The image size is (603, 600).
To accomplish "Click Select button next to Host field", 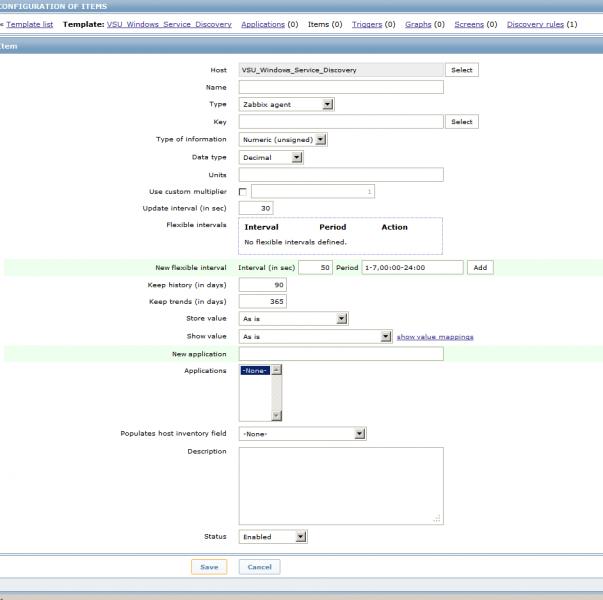I will pyautogui.click(x=462, y=70).
